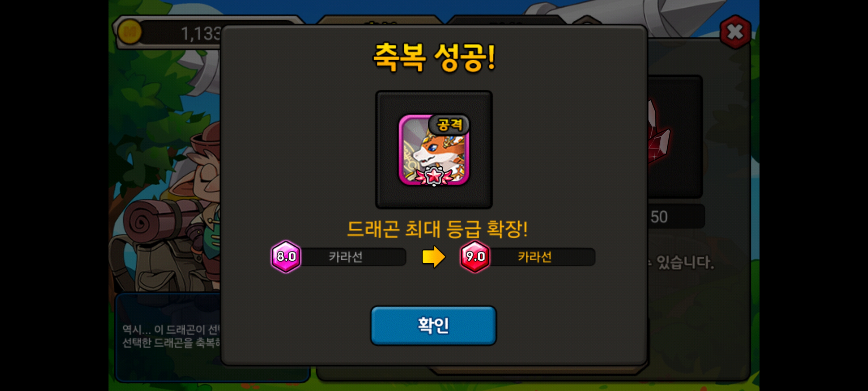This screenshot has height=391, width=868.
Task: Tap the grey 카라선 name label
Action: [345, 257]
